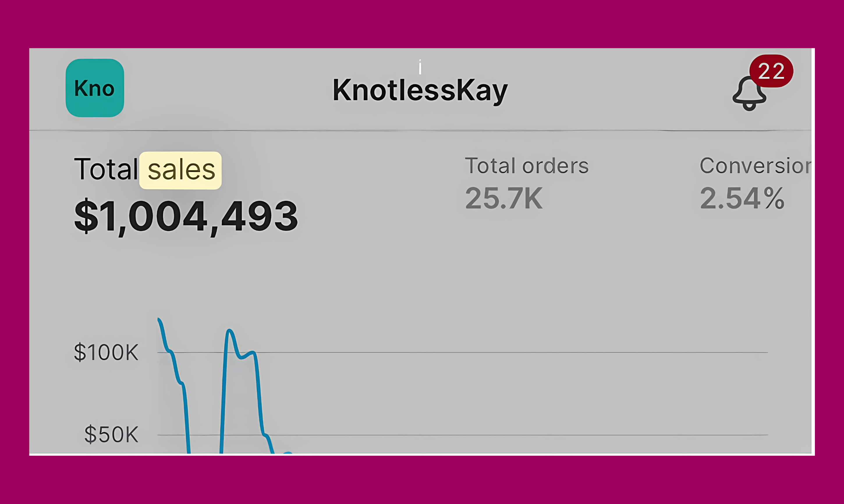Click the highlighted word sales
This screenshot has width=844, height=504.
[181, 170]
